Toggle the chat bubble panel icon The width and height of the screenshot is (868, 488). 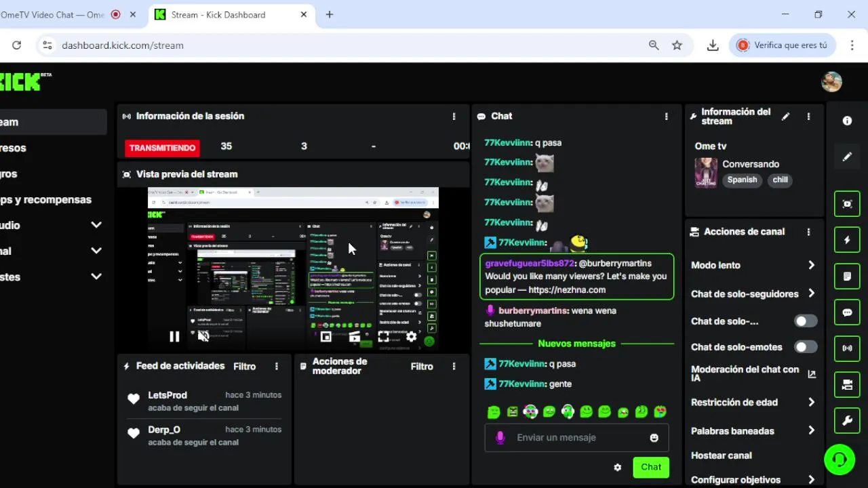[847, 312]
